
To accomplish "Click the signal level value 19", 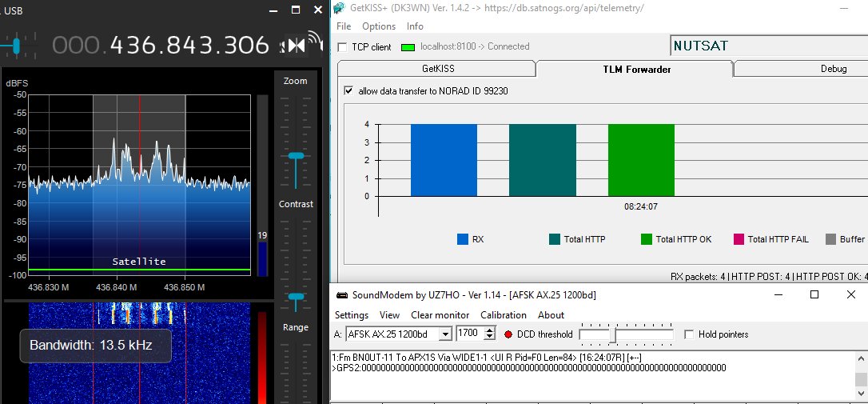I will pos(262,235).
